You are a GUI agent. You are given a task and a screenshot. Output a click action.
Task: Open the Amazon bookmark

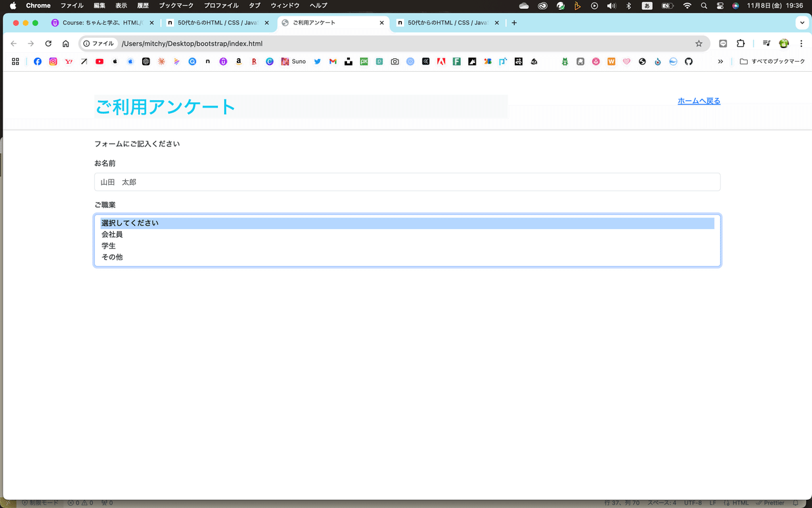(x=238, y=61)
